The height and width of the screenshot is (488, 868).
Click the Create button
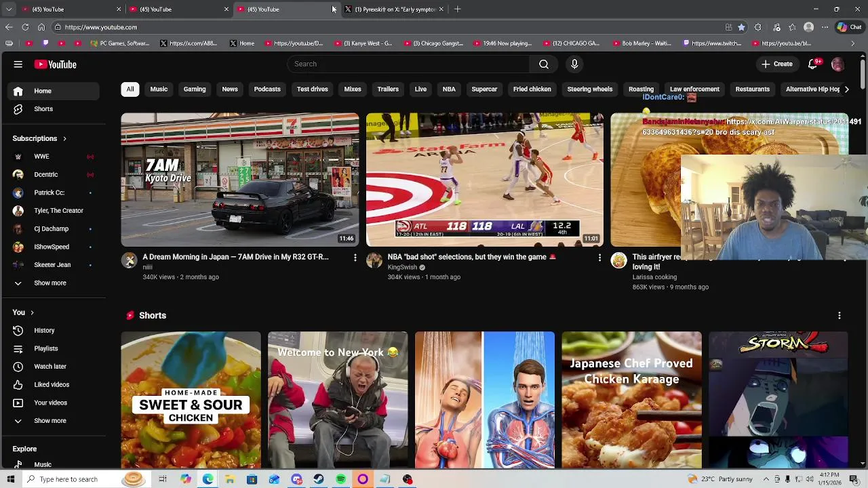776,64
